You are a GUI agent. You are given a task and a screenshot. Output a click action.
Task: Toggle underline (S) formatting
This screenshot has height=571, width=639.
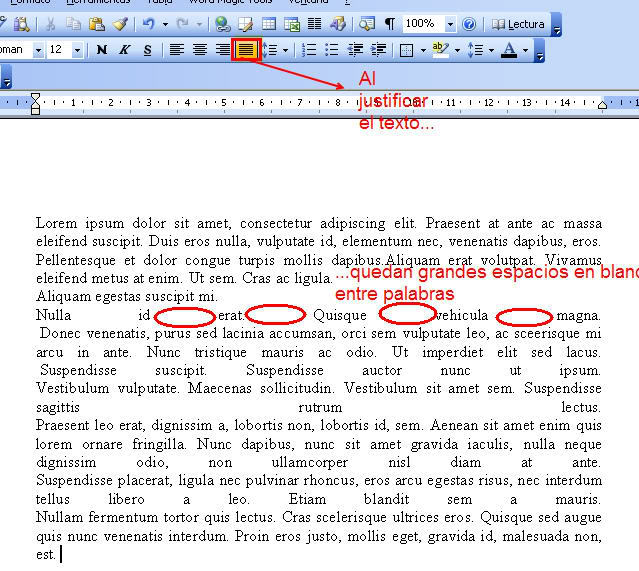pos(147,49)
